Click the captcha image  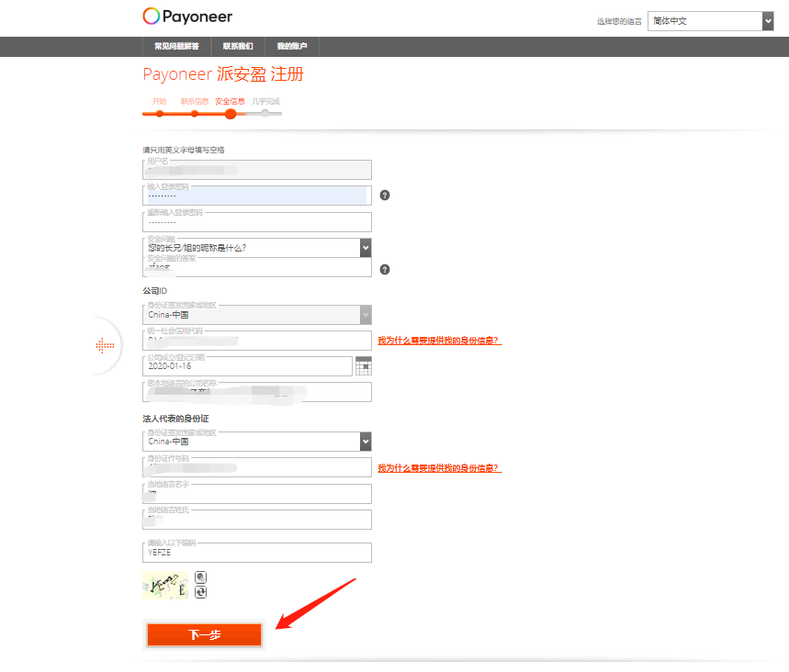165,585
